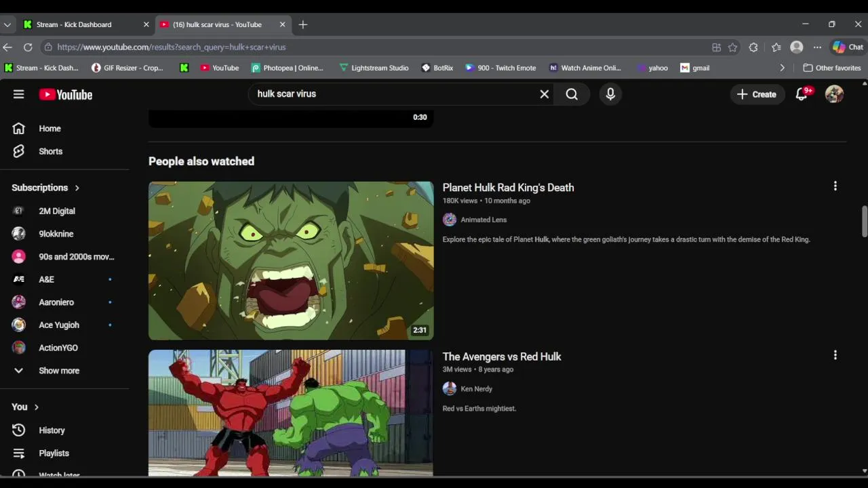
Task: Open browser profile icon
Action: tap(797, 47)
